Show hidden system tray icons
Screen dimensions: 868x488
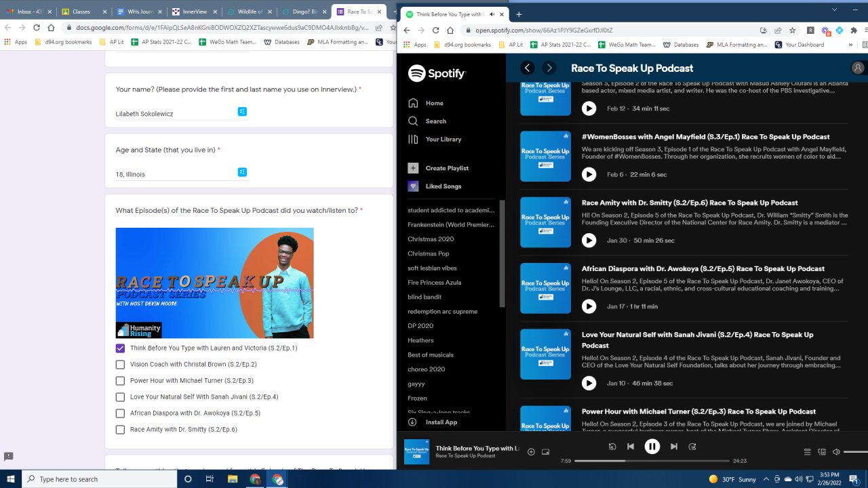(766, 479)
